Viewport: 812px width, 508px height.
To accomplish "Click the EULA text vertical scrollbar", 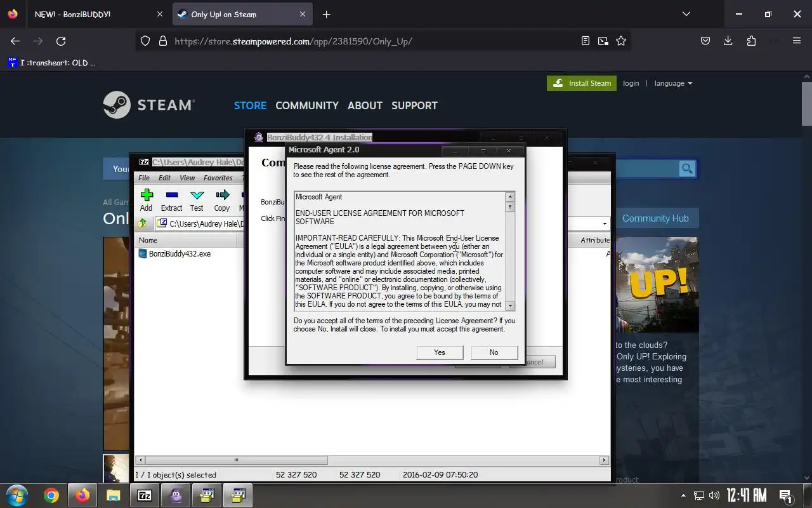I will [510, 251].
